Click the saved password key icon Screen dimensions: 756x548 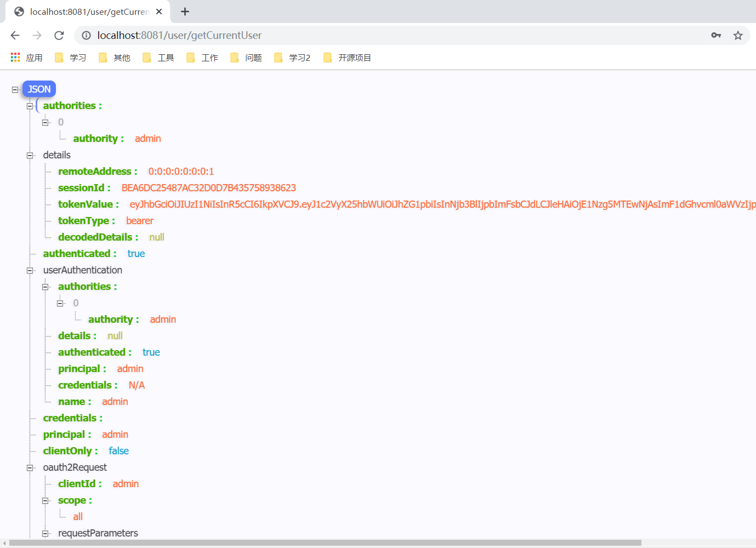point(716,36)
